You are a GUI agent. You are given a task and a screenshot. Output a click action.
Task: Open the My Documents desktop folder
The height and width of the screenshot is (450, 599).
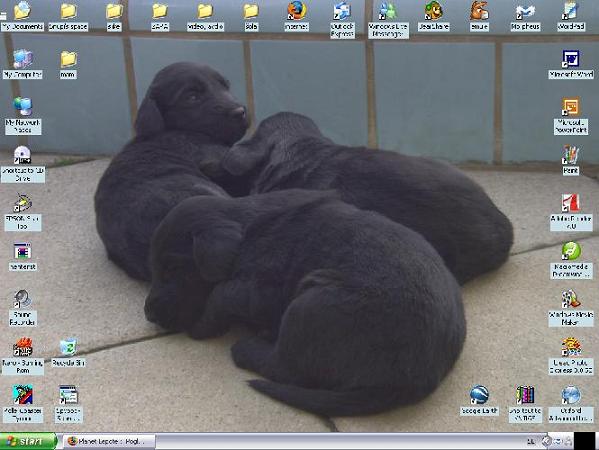point(22,16)
